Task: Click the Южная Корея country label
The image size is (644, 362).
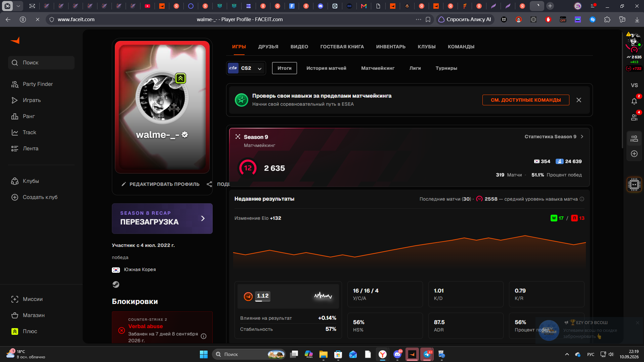Action: (140, 270)
